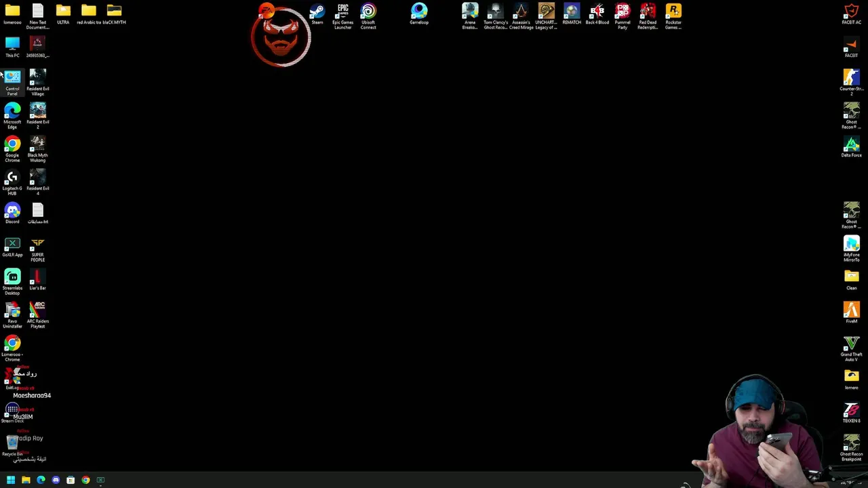The height and width of the screenshot is (488, 868).
Task: Select the Steam desktop shortcut
Action: pos(317,14)
